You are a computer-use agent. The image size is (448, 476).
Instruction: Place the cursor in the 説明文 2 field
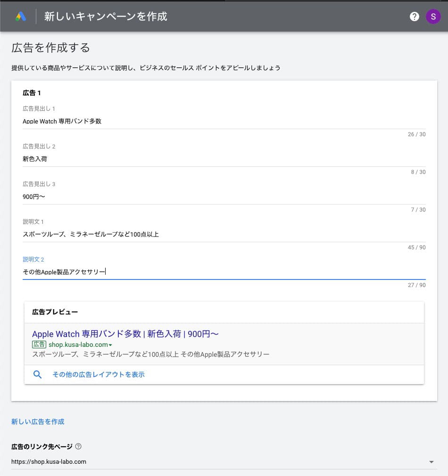(224, 271)
